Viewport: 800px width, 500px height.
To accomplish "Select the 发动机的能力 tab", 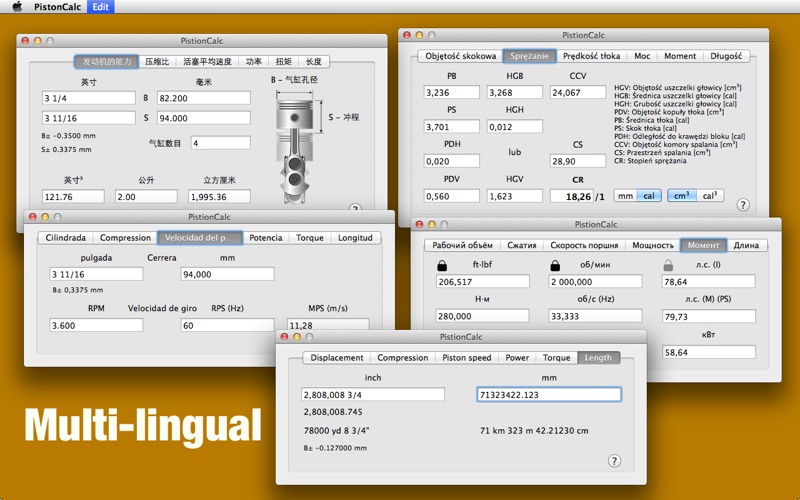I will coord(107,62).
